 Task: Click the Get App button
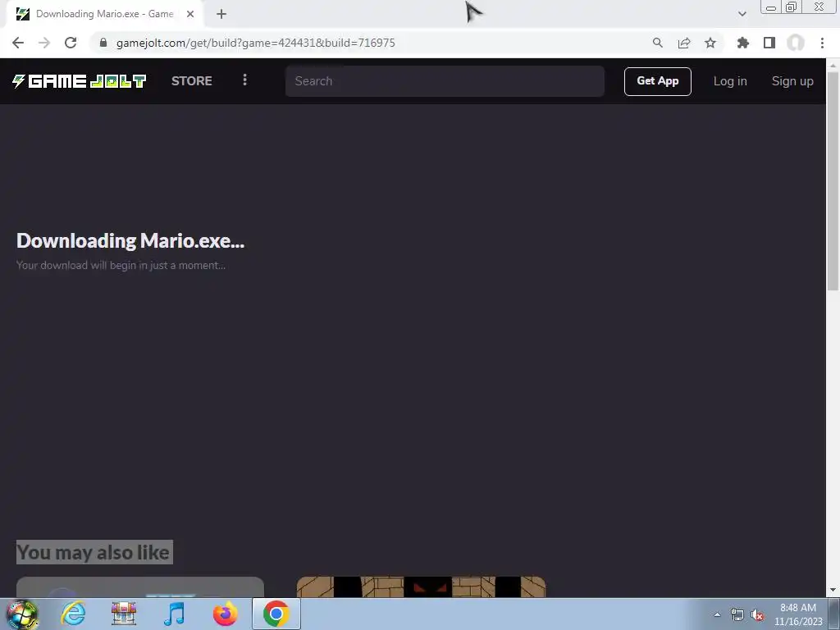657,81
